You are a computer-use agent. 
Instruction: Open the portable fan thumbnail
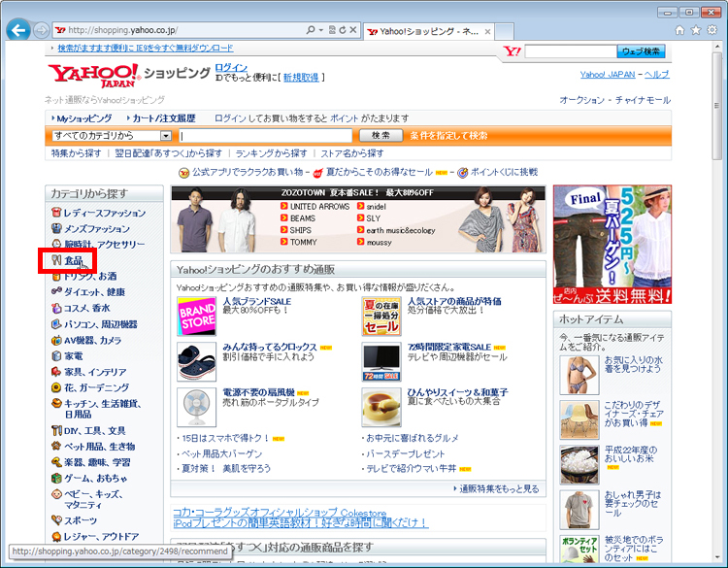(x=196, y=407)
